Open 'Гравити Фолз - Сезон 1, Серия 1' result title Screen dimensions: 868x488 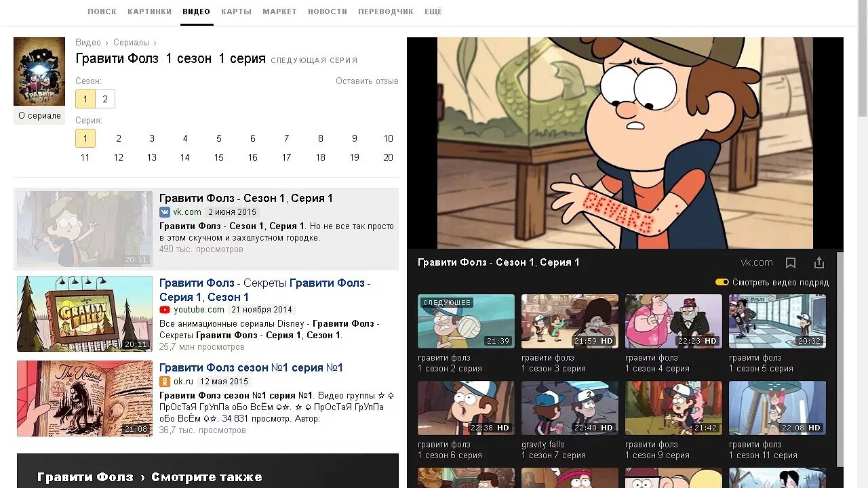coord(246,199)
